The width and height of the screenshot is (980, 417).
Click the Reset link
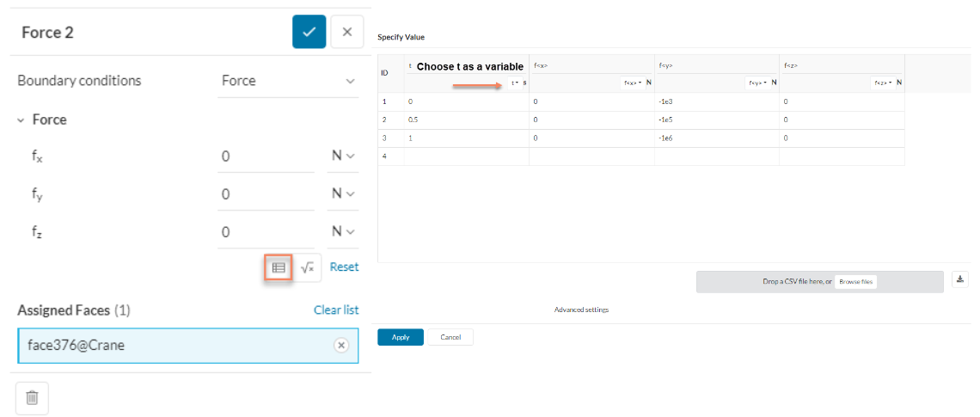(x=344, y=267)
